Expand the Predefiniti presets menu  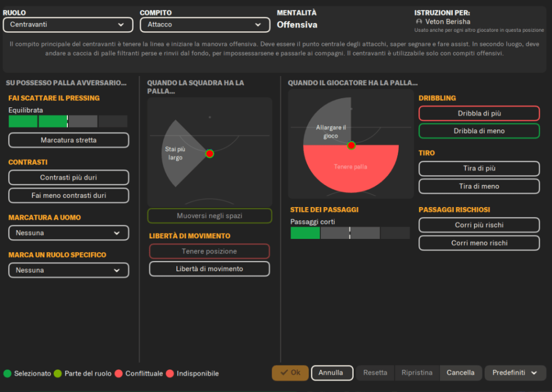click(515, 373)
